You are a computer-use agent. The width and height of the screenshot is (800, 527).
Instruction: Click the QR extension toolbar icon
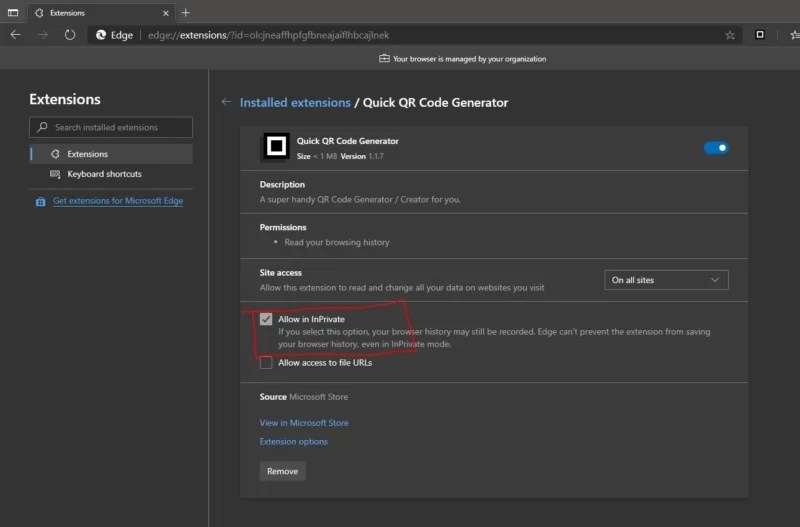coord(760,34)
